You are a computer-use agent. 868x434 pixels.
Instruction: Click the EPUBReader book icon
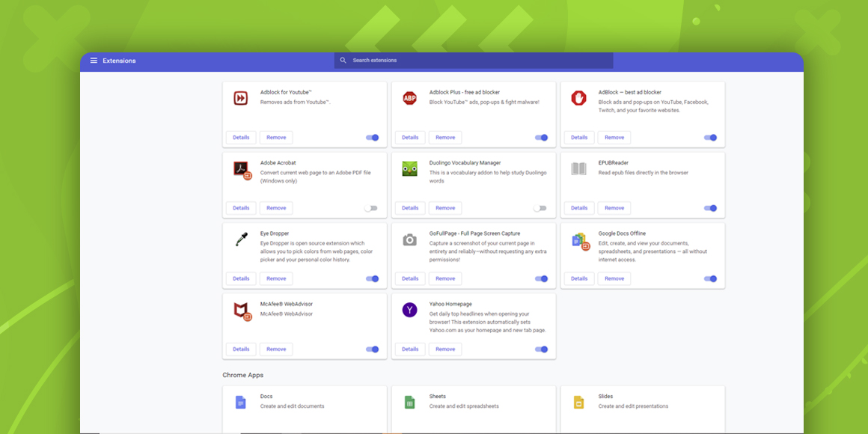[x=578, y=169]
